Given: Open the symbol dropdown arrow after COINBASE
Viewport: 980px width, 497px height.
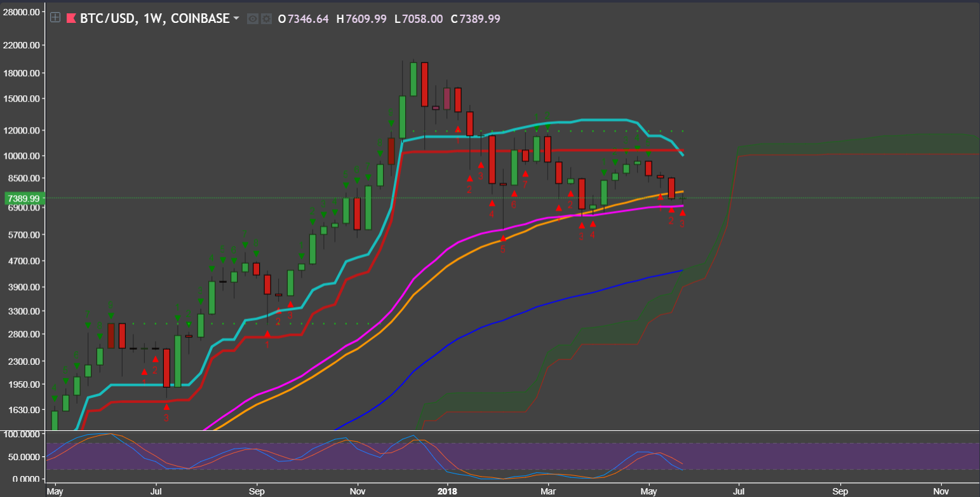Looking at the screenshot, I should pyautogui.click(x=236, y=18).
